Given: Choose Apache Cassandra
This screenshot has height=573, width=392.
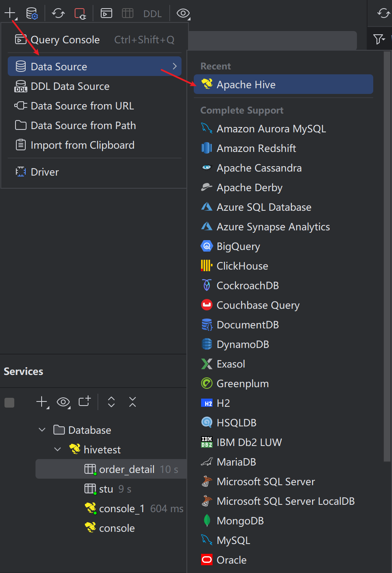Looking at the screenshot, I should click(283, 168).
